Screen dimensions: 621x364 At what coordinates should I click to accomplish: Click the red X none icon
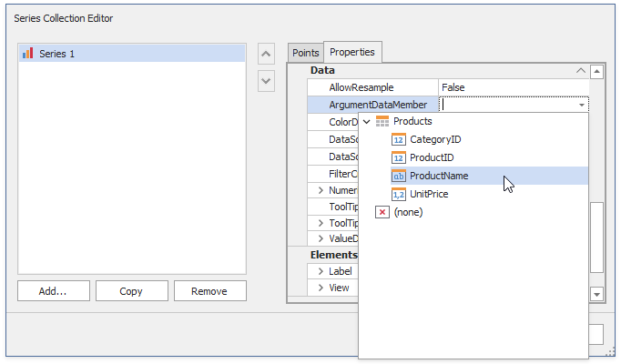382,212
